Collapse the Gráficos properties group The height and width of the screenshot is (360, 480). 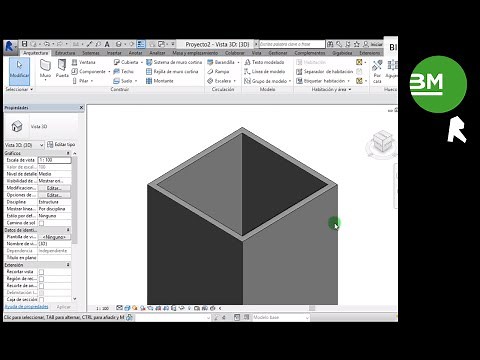coord(68,153)
